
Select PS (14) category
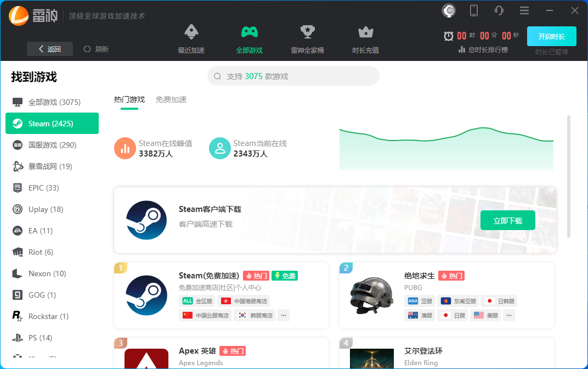[52, 338]
